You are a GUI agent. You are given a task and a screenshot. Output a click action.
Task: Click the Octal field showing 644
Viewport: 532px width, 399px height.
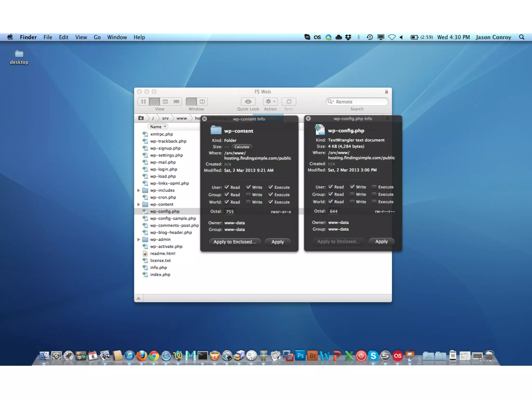pos(334,211)
